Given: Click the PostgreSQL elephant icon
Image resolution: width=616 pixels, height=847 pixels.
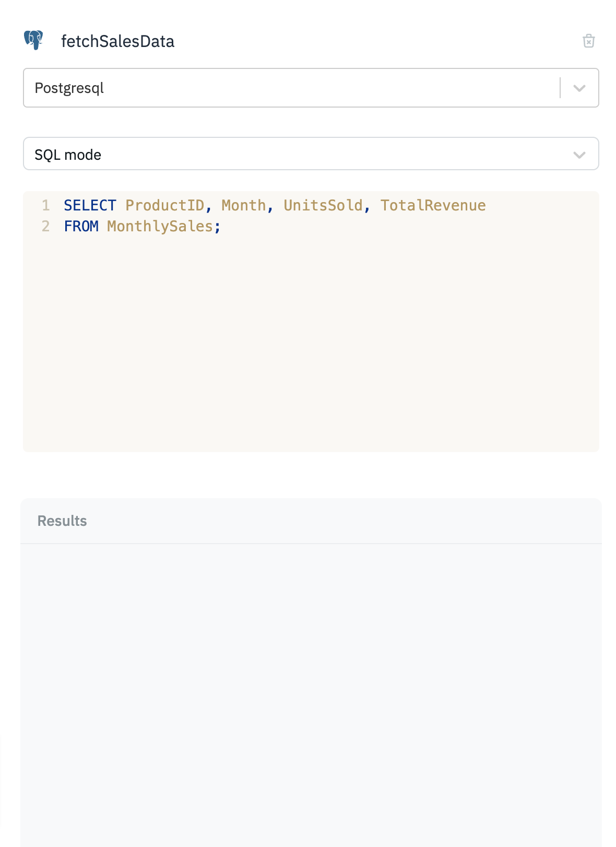Looking at the screenshot, I should point(33,40).
